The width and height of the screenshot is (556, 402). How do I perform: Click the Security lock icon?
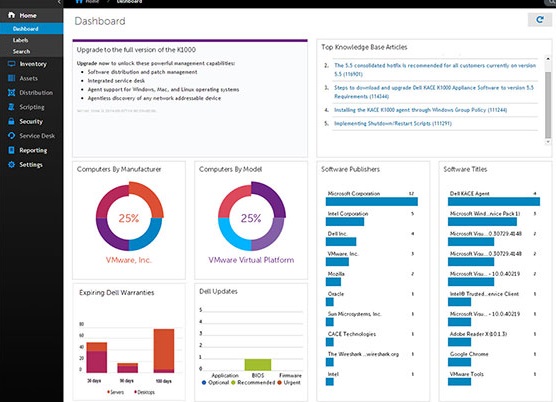coord(11,121)
